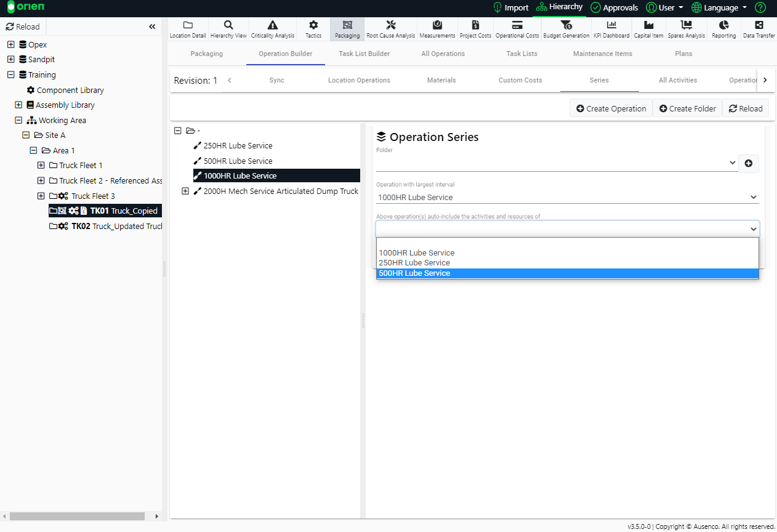This screenshot has width=777, height=532.
Task: Open KPI Dashboard tool
Action: pyautogui.click(x=611, y=29)
